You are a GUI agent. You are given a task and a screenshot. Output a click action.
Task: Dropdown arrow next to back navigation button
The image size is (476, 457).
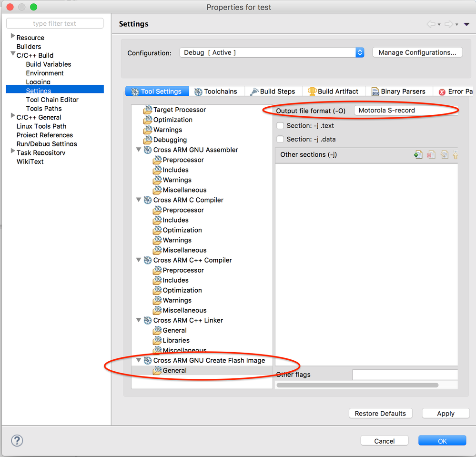click(439, 25)
